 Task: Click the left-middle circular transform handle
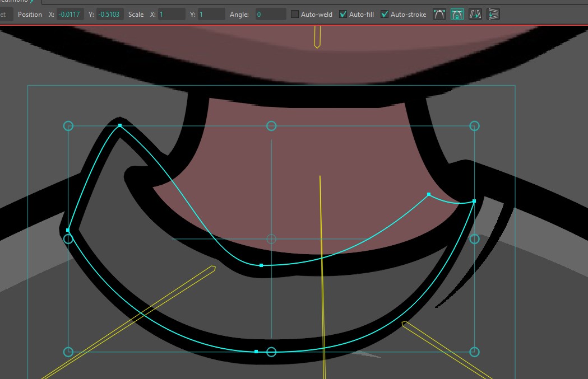click(68, 239)
